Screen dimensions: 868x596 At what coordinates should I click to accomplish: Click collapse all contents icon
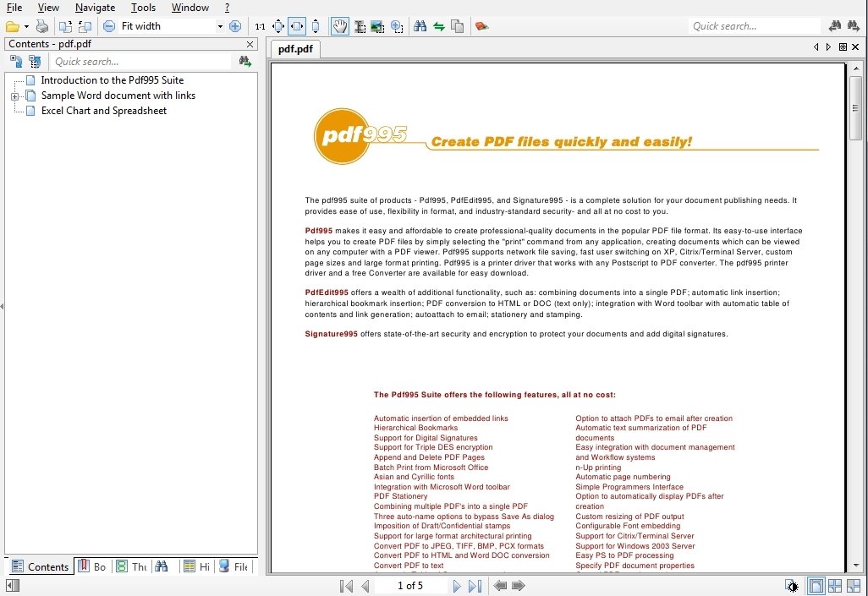(35, 62)
